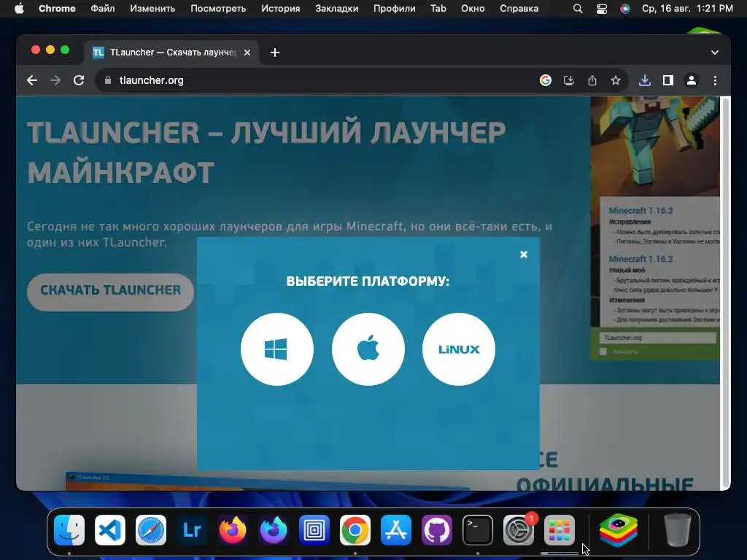Image resolution: width=747 pixels, height=560 pixels.
Task: Expand the tab search chevron
Action: (x=715, y=52)
